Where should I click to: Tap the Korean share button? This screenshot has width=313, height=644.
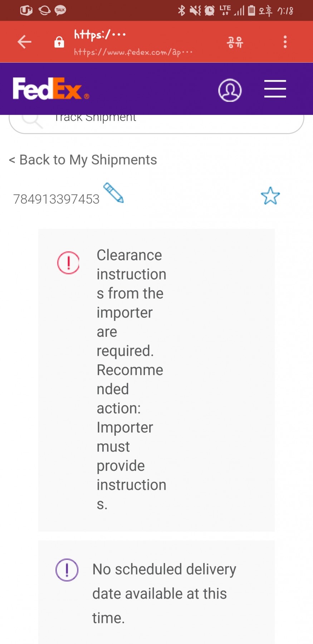click(235, 42)
